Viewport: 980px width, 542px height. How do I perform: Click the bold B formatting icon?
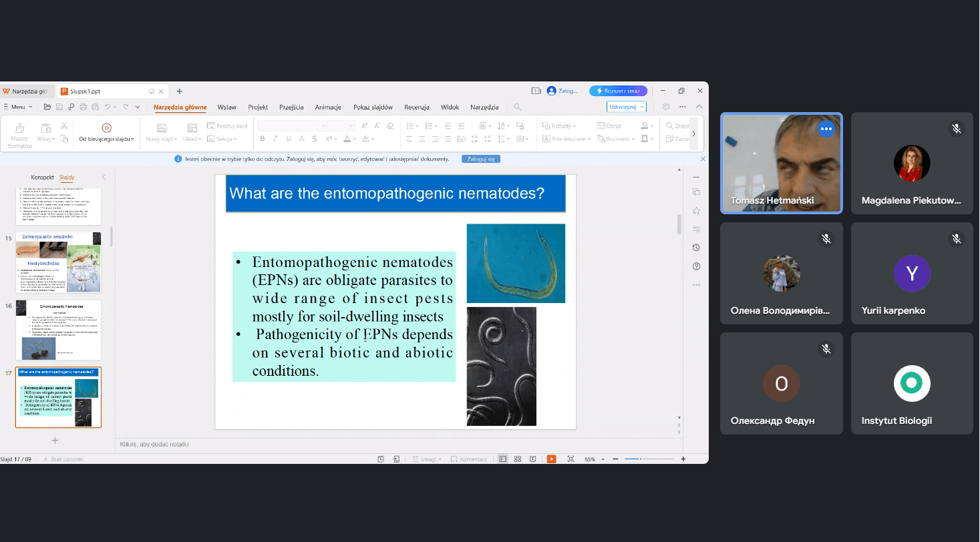263,139
